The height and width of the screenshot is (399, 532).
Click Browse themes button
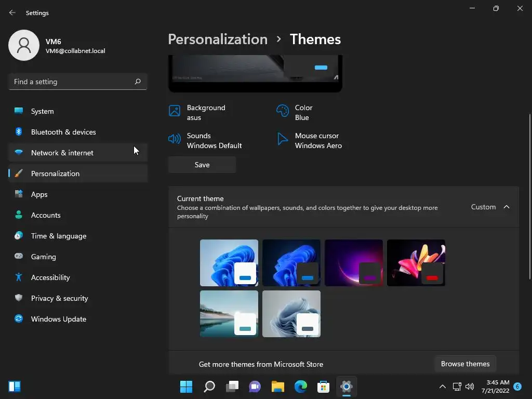(465, 364)
